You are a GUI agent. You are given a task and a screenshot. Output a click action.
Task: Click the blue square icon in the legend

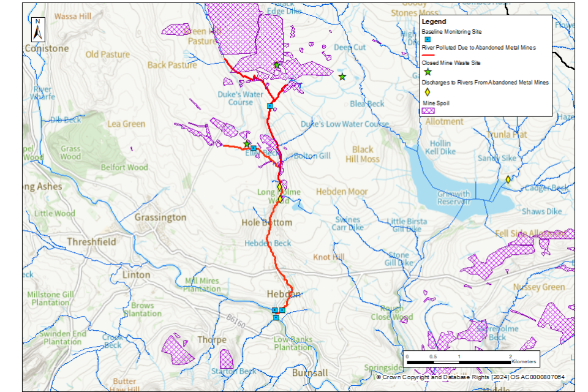(x=427, y=39)
